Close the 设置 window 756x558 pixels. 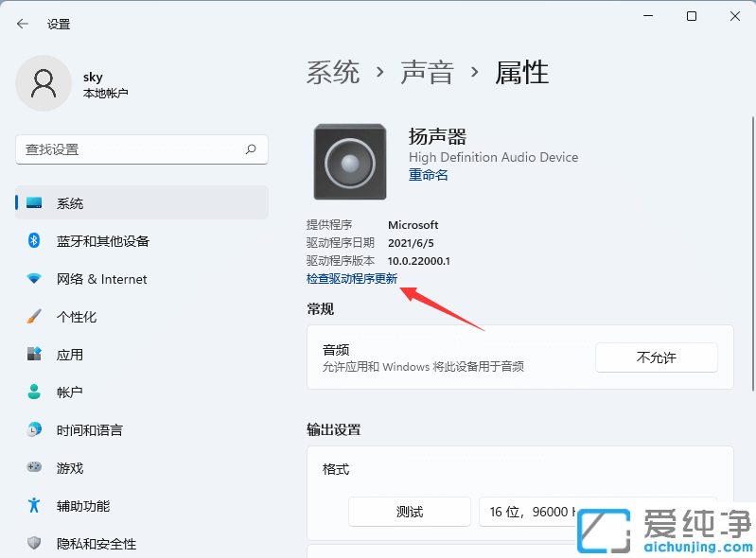point(735,16)
